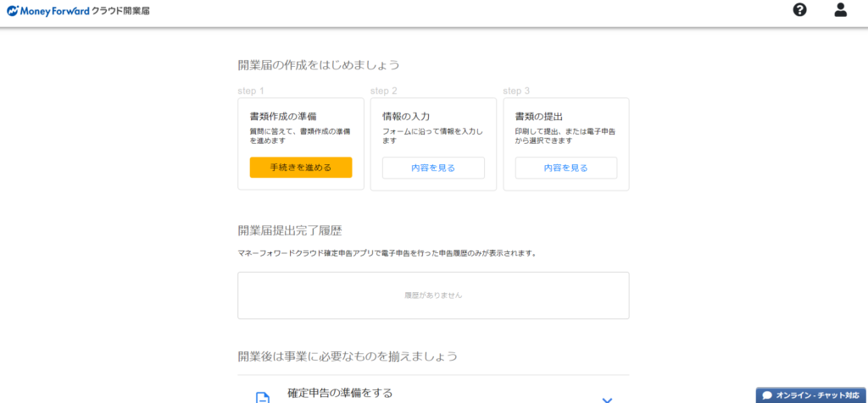The width and height of the screenshot is (868, 403).
Task: Click the empty 履歴がありません history box
Action: click(x=433, y=295)
